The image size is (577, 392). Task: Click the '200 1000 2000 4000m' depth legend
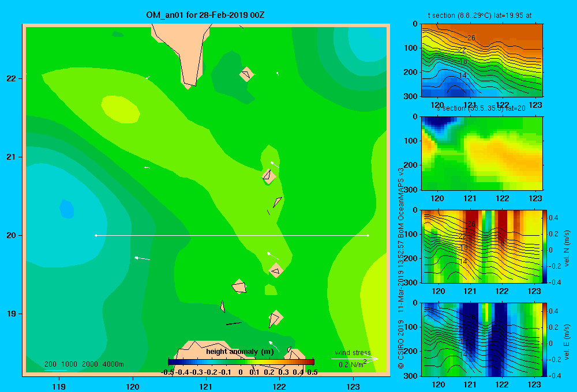[x=84, y=364]
